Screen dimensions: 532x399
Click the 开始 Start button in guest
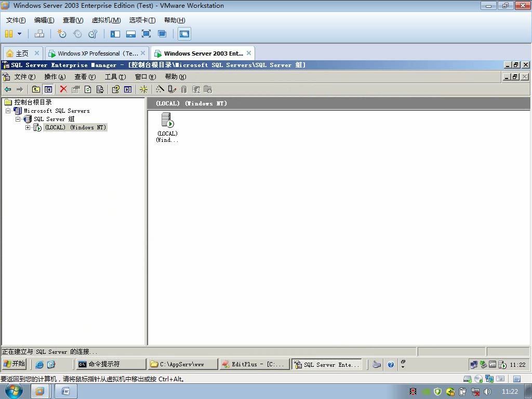click(14, 364)
